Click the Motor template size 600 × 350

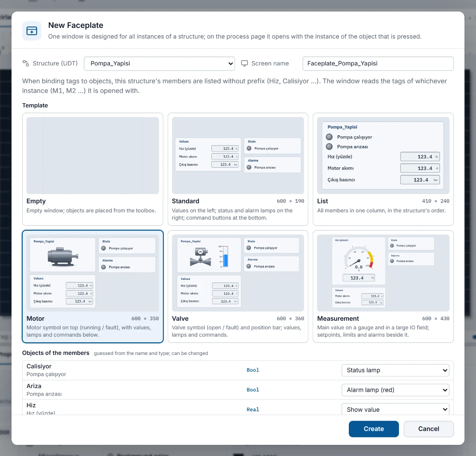pyautogui.click(x=145, y=318)
